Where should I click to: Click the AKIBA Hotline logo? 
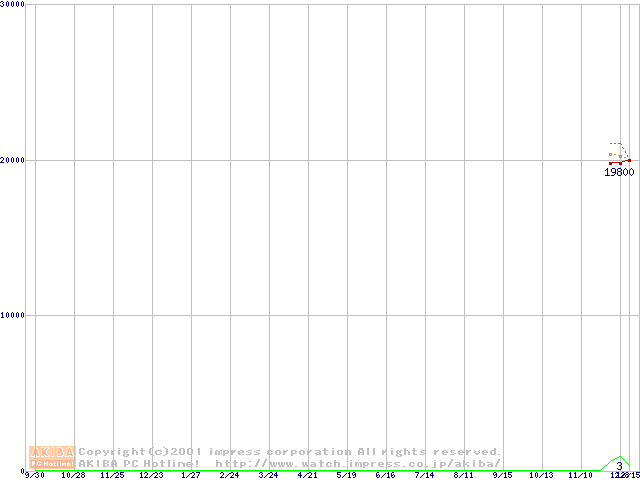[52, 457]
